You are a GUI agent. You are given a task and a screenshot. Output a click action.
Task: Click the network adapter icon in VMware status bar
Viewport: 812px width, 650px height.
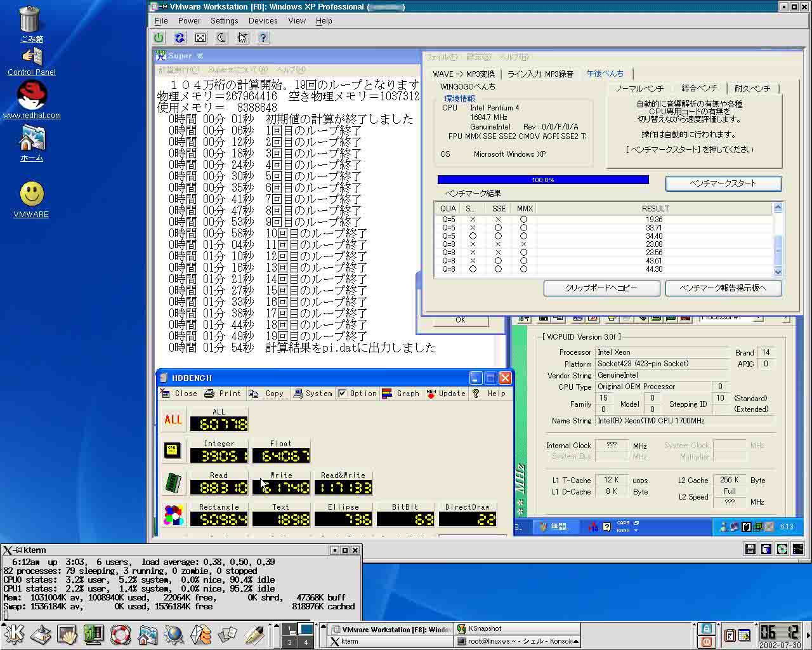(798, 549)
